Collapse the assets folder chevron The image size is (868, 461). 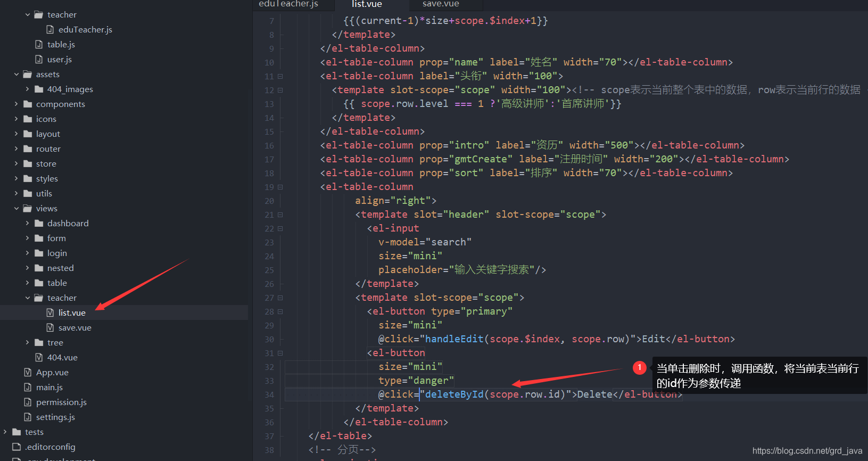click(x=16, y=75)
